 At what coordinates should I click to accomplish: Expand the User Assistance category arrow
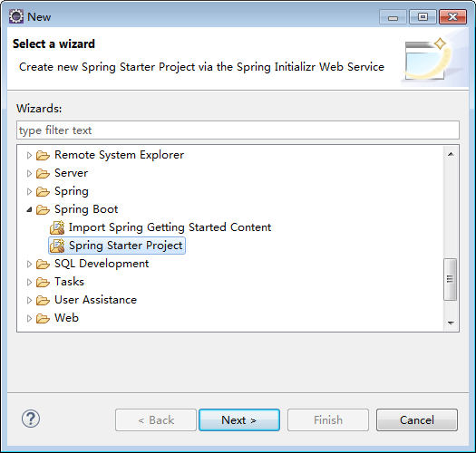pos(29,301)
